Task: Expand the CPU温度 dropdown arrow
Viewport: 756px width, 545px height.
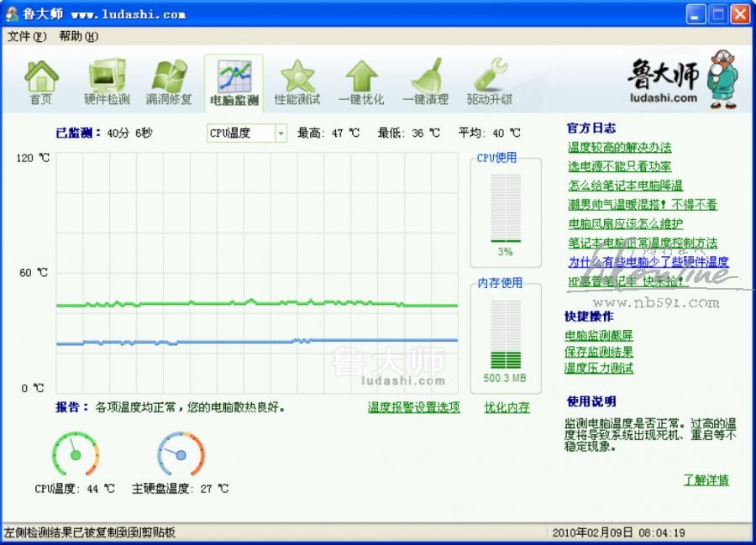Action: pos(281,134)
